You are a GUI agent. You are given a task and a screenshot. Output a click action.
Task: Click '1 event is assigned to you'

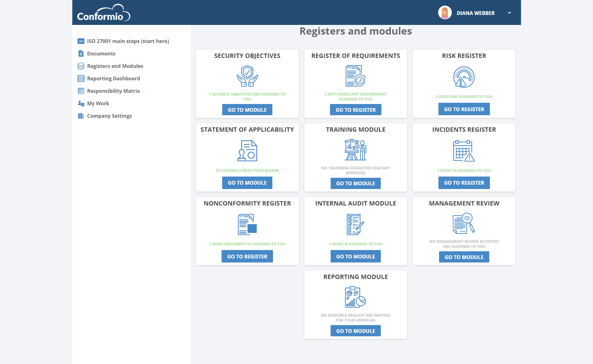pyautogui.click(x=464, y=170)
